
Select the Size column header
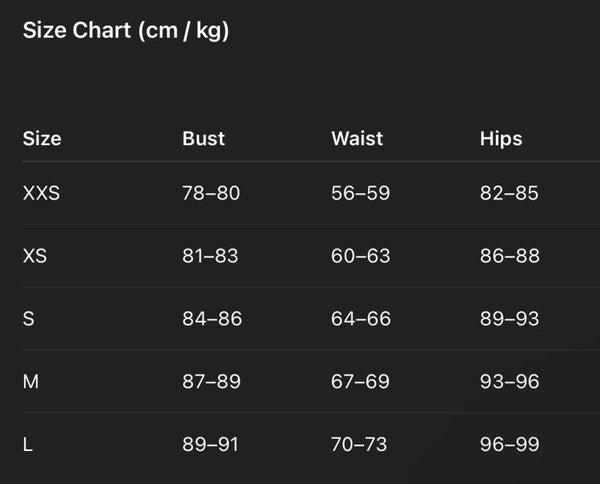(42, 139)
